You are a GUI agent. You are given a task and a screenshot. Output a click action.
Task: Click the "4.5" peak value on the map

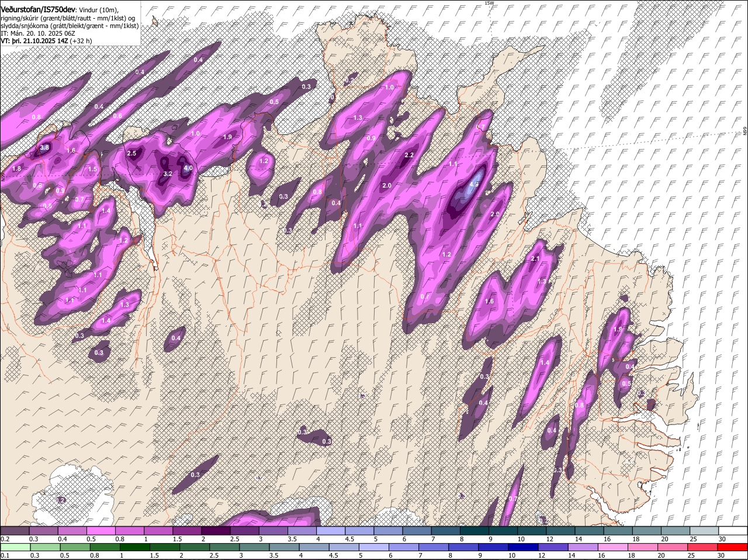click(475, 184)
